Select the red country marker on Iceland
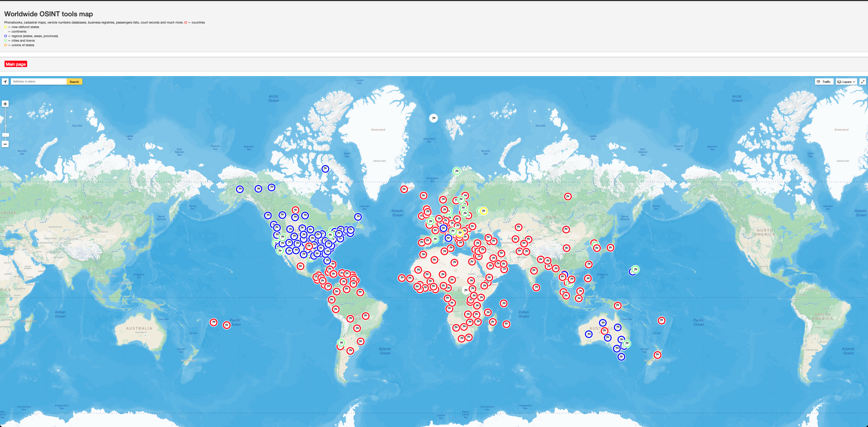This screenshot has width=868, height=427. coord(404,189)
